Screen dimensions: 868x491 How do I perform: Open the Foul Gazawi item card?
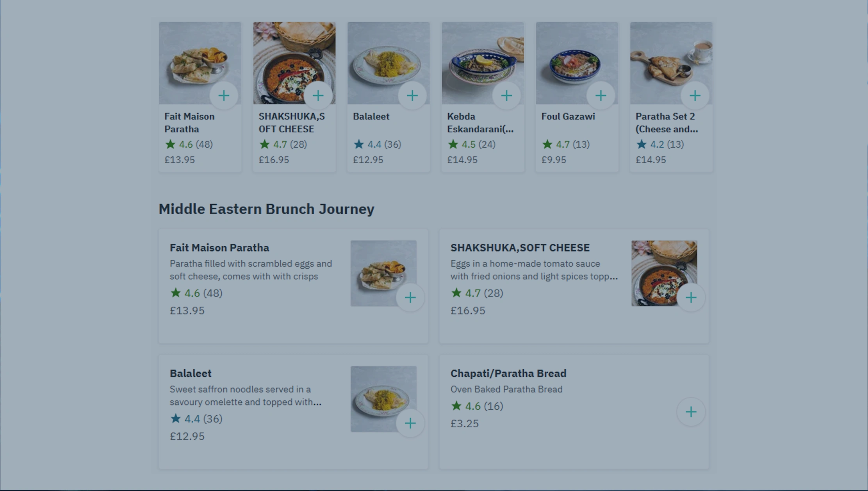tap(567, 116)
